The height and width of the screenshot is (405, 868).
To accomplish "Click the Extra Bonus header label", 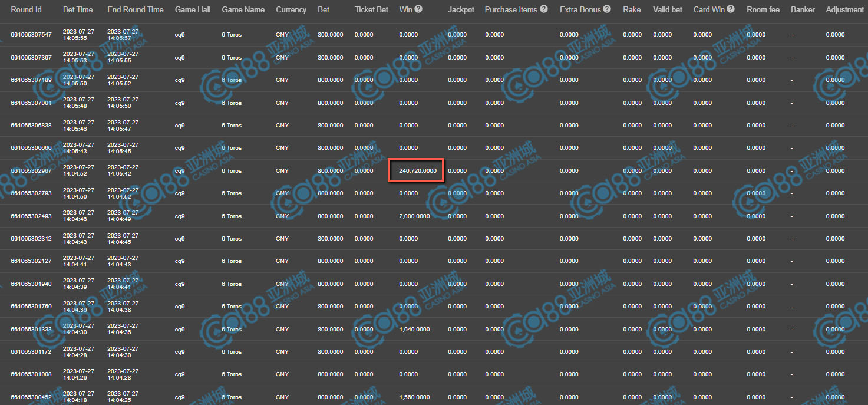I will [580, 9].
